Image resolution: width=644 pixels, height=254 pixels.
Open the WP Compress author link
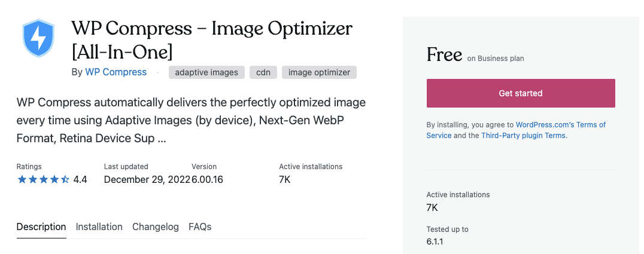point(116,72)
